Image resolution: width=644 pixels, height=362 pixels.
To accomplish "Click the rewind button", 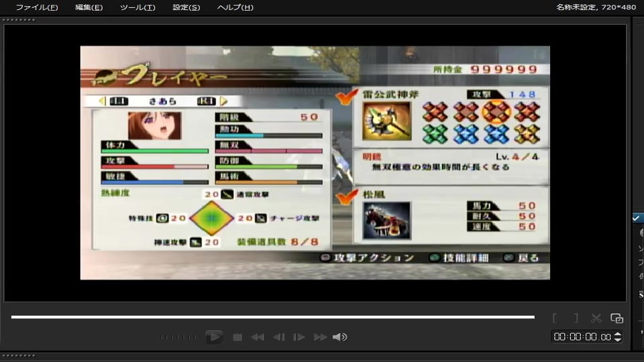I will pos(258,337).
